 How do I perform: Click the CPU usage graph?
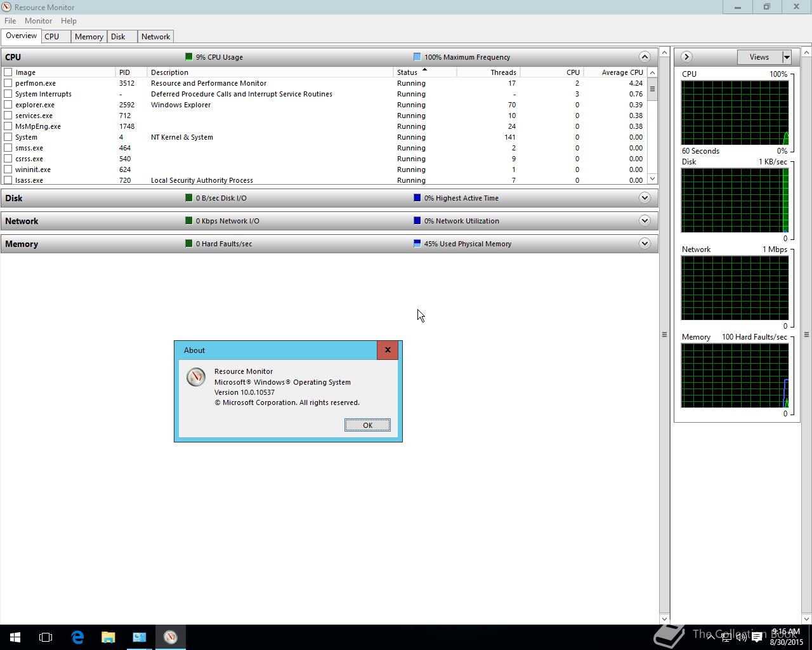[735, 113]
